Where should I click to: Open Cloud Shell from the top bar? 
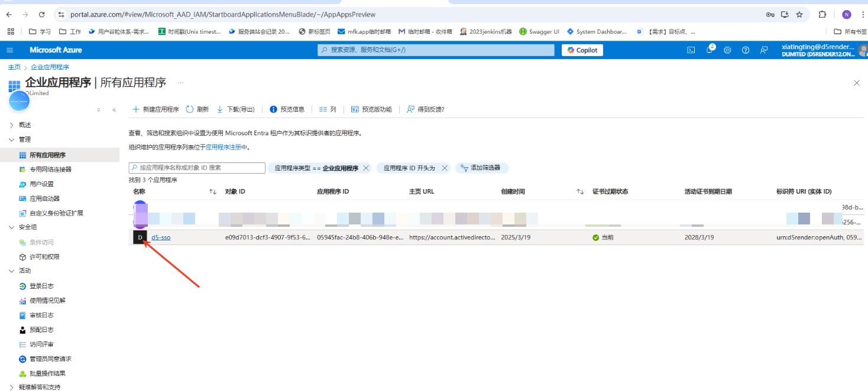(691, 50)
